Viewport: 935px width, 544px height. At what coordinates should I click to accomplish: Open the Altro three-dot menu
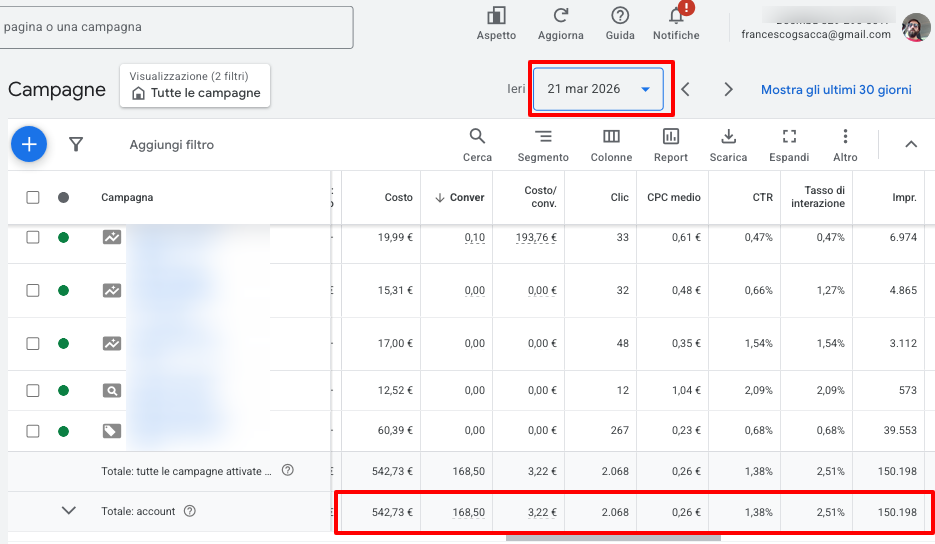click(845, 137)
